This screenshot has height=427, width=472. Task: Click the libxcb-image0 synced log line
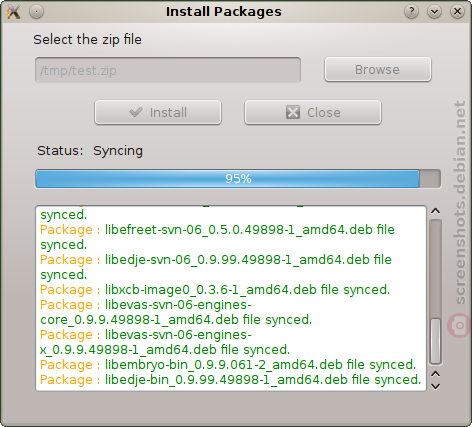tap(215, 290)
